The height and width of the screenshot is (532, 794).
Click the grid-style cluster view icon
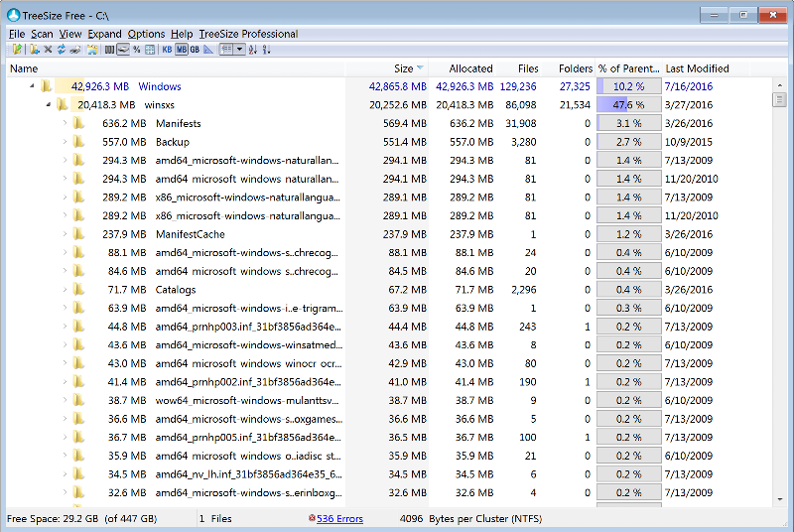pos(150,49)
